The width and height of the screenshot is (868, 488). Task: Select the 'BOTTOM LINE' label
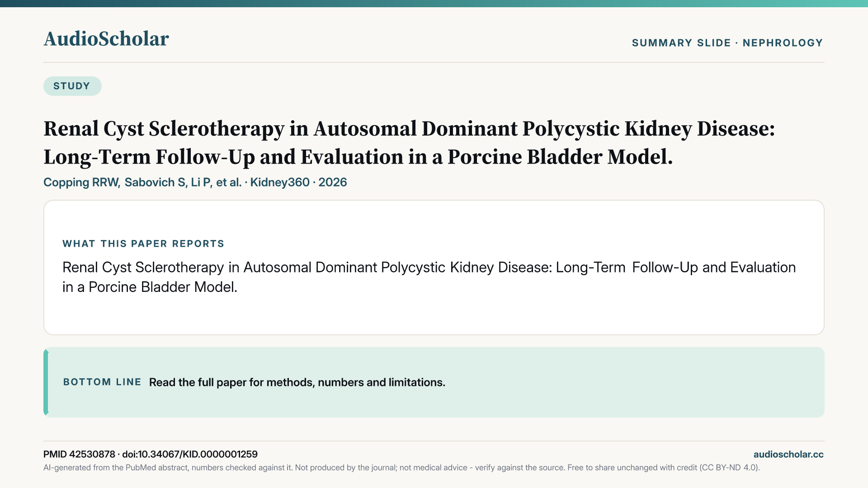pyautogui.click(x=102, y=382)
